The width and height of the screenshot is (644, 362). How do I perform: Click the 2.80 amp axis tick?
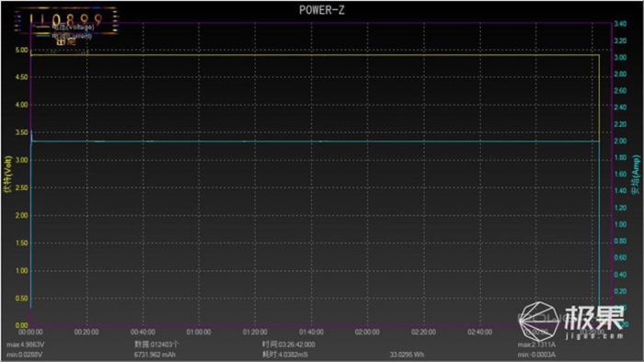coord(621,74)
